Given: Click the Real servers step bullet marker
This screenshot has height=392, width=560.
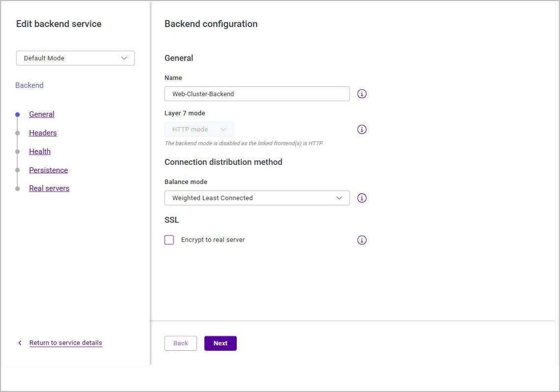Looking at the screenshot, I should [x=18, y=189].
